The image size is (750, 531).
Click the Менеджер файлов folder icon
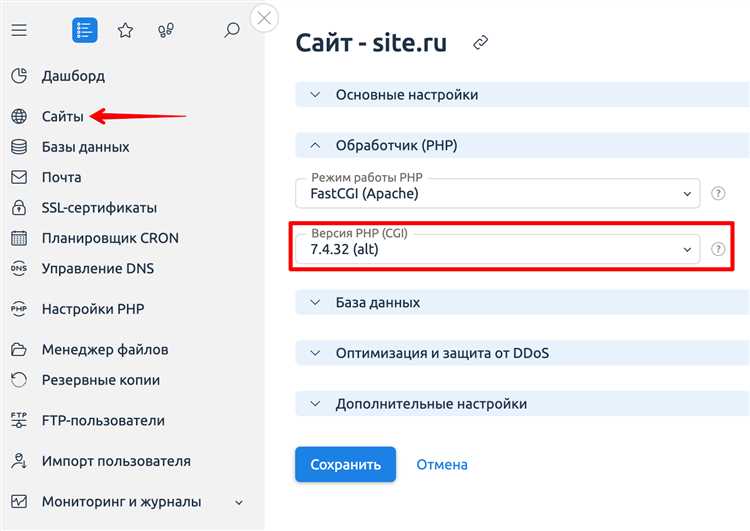point(19,349)
